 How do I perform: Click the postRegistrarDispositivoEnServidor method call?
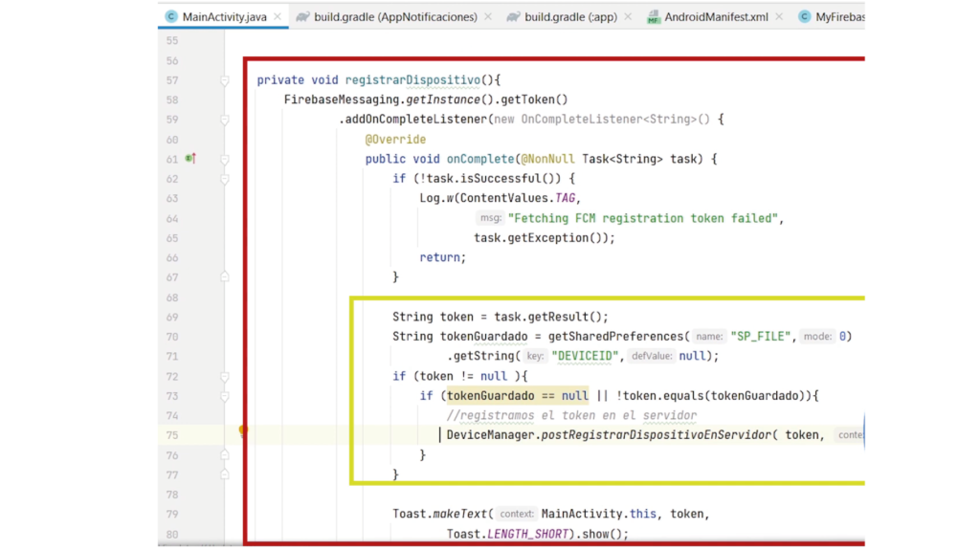(659, 435)
